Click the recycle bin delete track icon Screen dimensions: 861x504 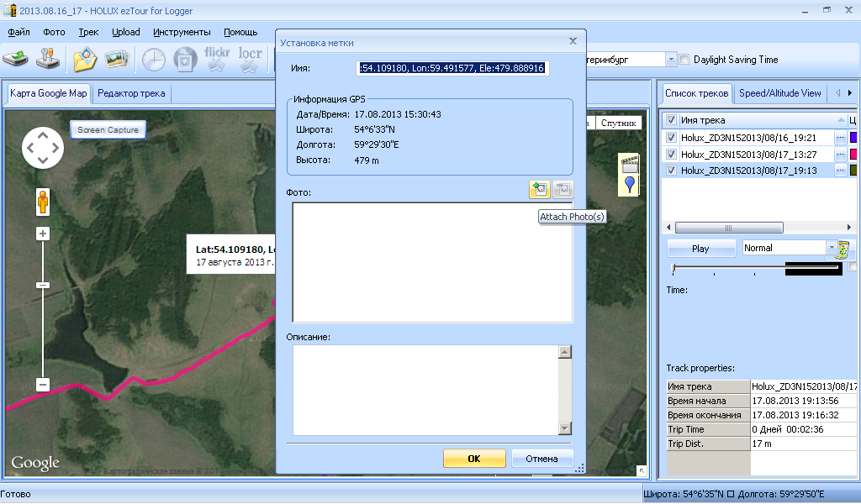pyautogui.click(x=843, y=249)
